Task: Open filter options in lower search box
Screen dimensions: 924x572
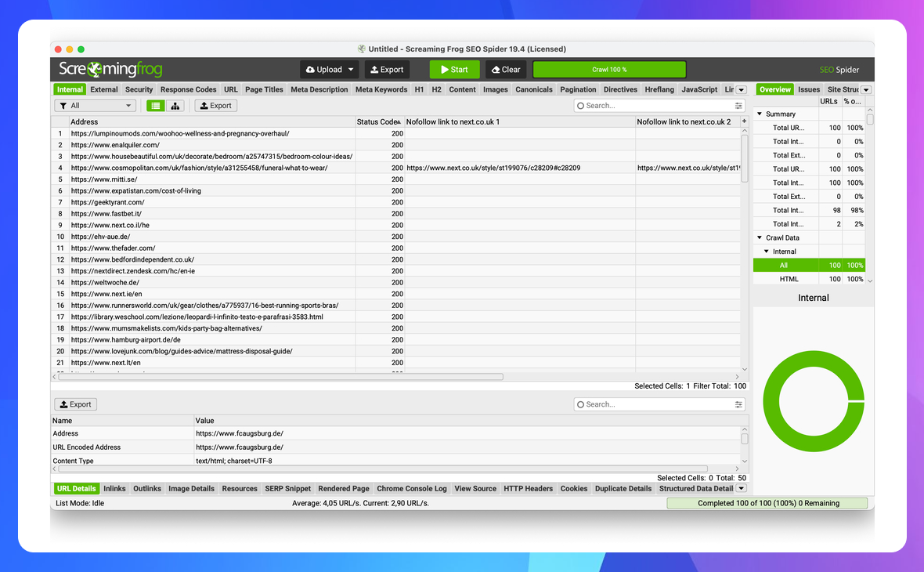Action: coord(738,404)
